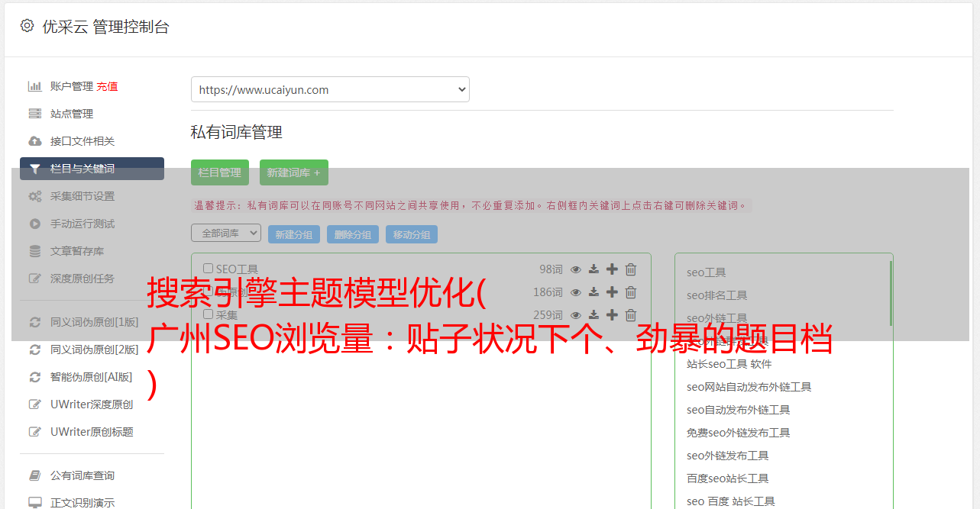Select keyword seo 百度 站长工具
Viewport: 980px width, 509px height.
point(730,501)
